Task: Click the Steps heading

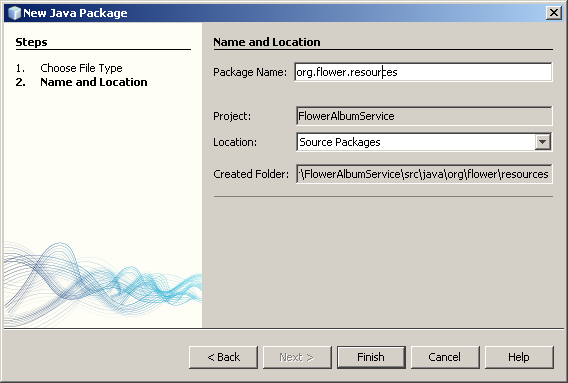Action: (31, 42)
